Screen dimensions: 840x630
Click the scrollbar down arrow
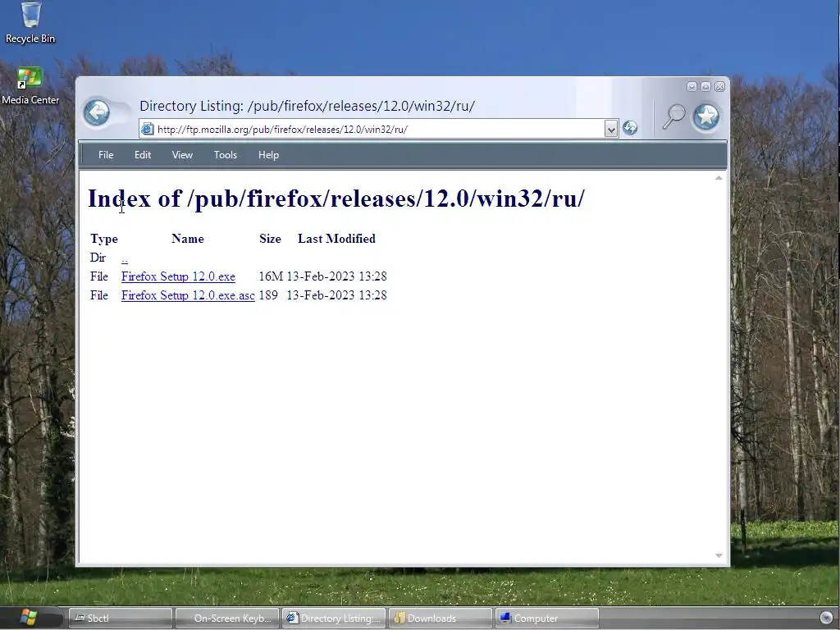click(719, 555)
